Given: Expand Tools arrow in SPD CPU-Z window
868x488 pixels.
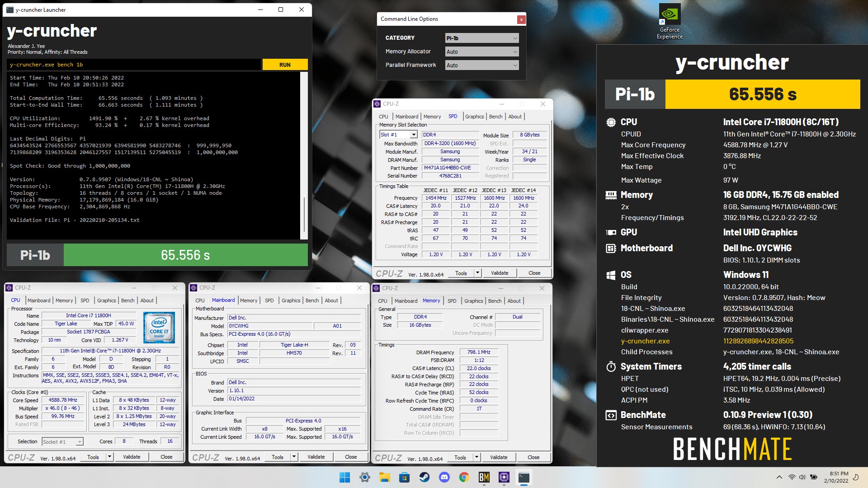Looking at the screenshot, I should pyautogui.click(x=477, y=273).
